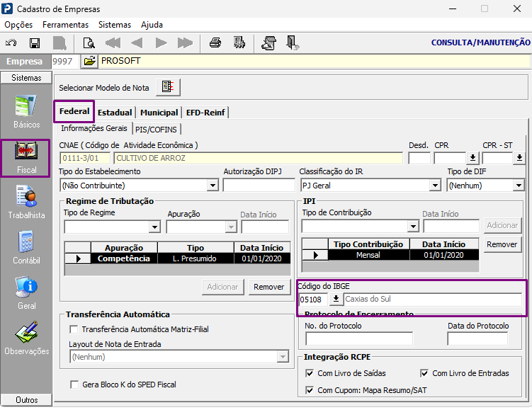
Task: Click Código do IBGE lookup arrow button
Action: click(336, 299)
